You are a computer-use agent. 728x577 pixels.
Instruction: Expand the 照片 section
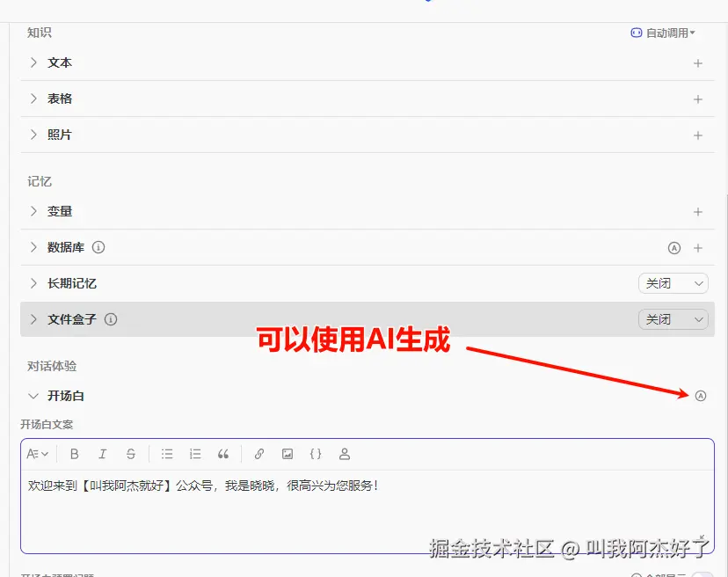[x=33, y=135]
